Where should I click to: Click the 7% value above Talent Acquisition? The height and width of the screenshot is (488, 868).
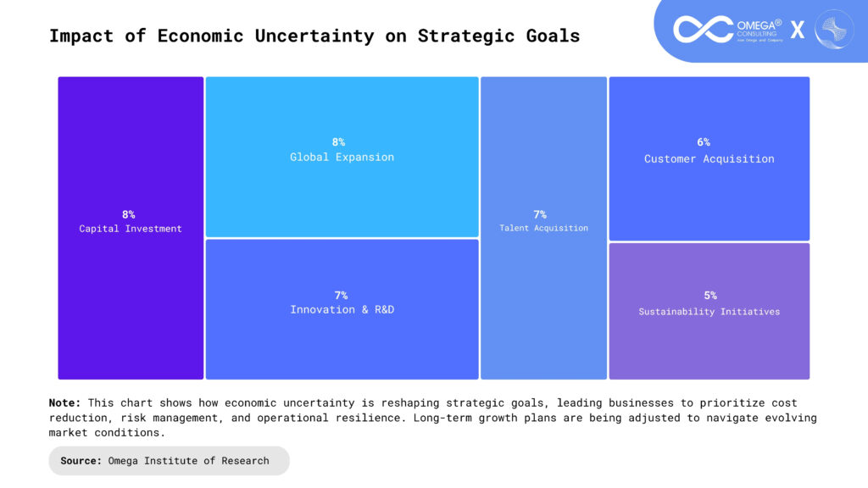coord(540,214)
